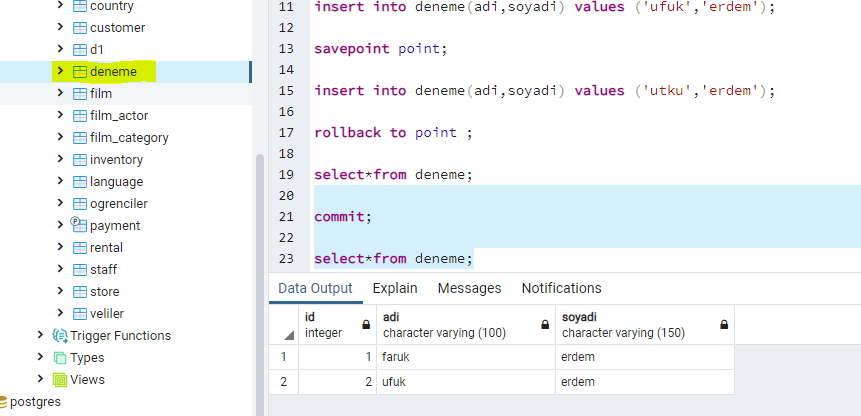The width and height of the screenshot is (861, 416).
Task: Click the id integer column header
Action: coord(337,325)
